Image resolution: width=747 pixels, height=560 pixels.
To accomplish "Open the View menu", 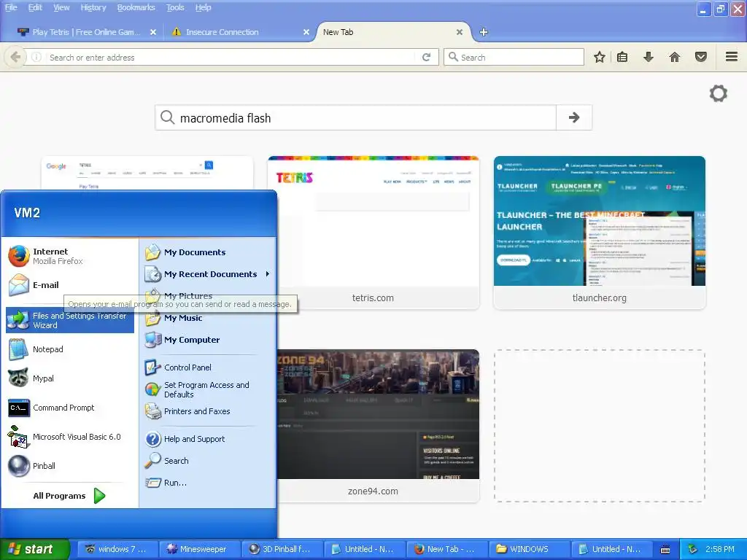I will click(61, 7).
